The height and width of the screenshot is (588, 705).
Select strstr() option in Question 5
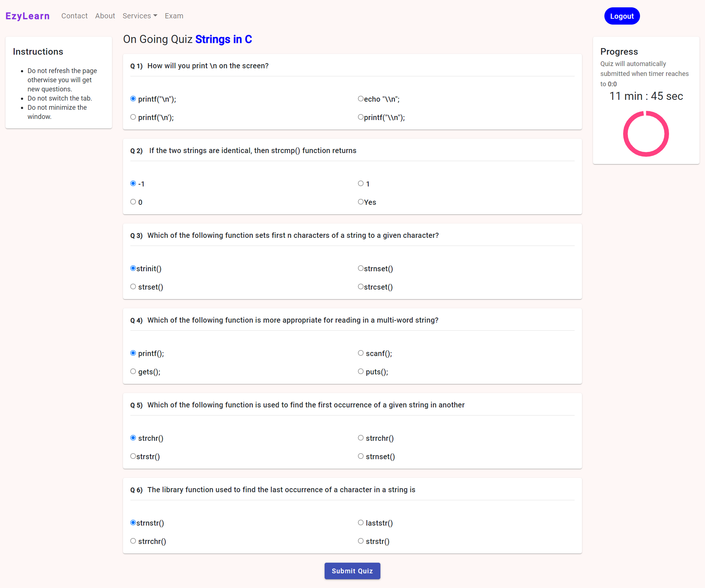click(133, 456)
